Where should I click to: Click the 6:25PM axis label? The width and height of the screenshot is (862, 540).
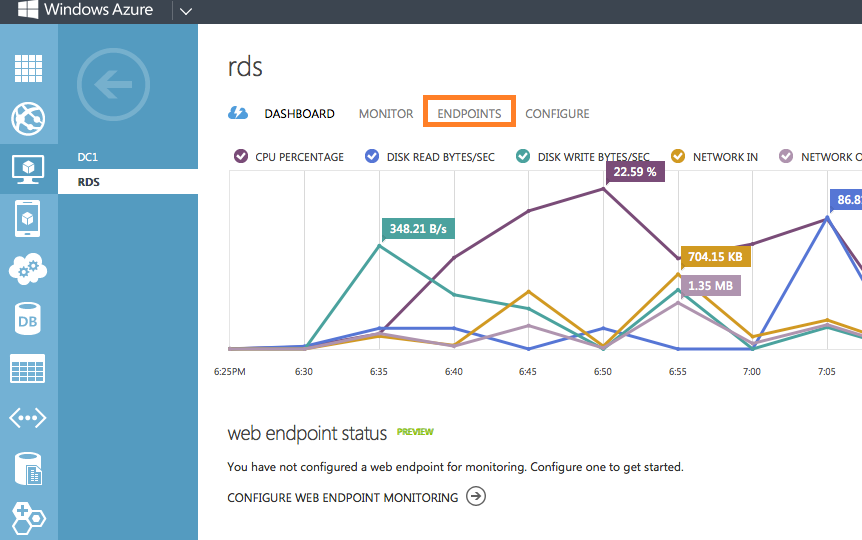click(230, 372)
